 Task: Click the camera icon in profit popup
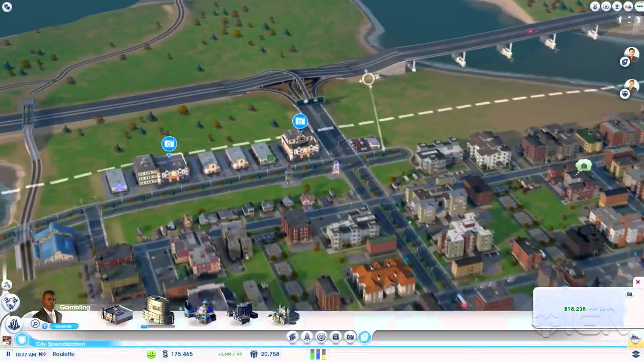click(629, 294)
